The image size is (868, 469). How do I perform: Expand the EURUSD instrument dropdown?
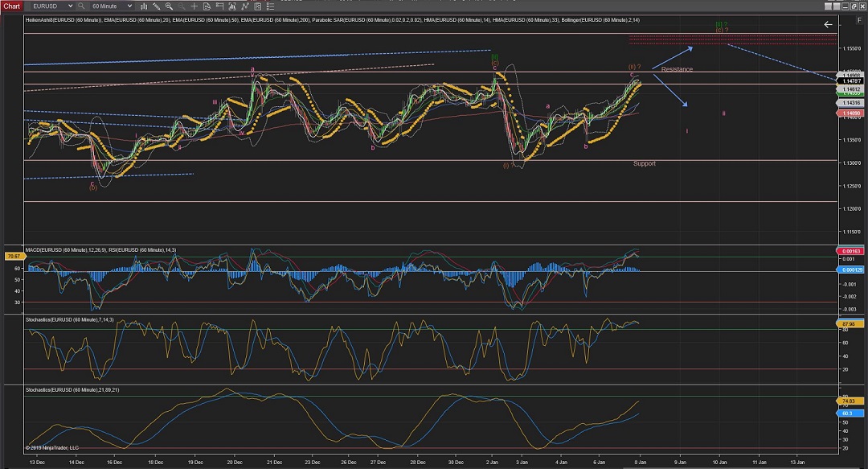point(71,6)
